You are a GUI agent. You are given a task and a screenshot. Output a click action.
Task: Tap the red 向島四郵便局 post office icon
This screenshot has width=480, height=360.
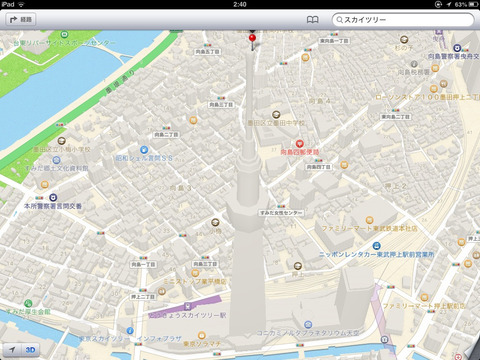pos(299,144)
